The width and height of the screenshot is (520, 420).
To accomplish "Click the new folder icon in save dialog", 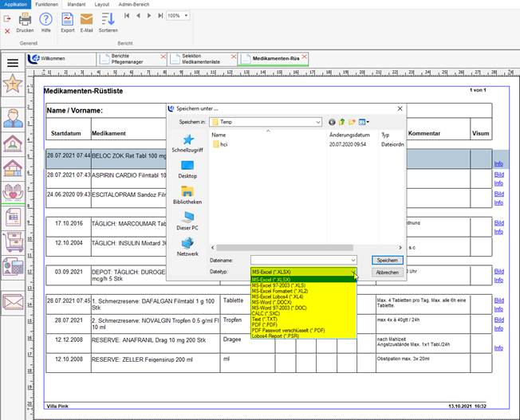I will [353, 122].
